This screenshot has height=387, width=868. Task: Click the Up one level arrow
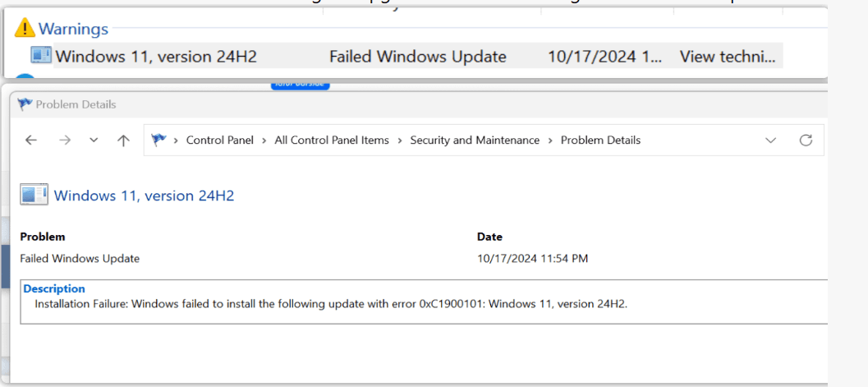pyautogui.click(x=123, y=140)
